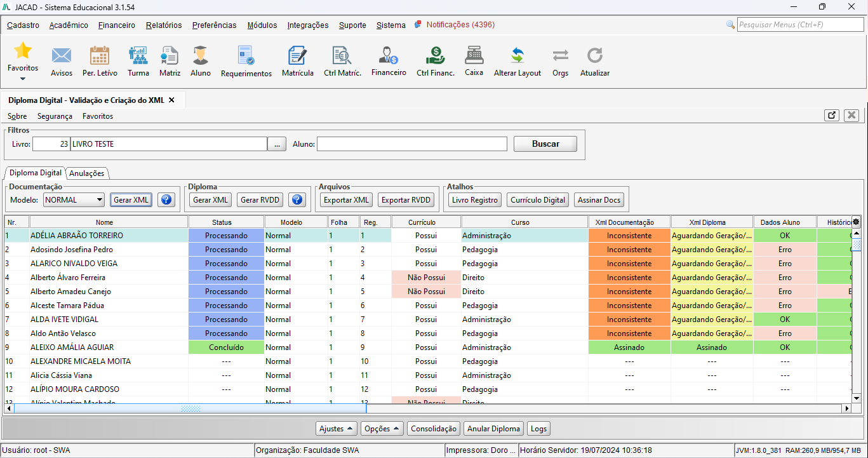Click the Assinar Docs button

[599, 200]
